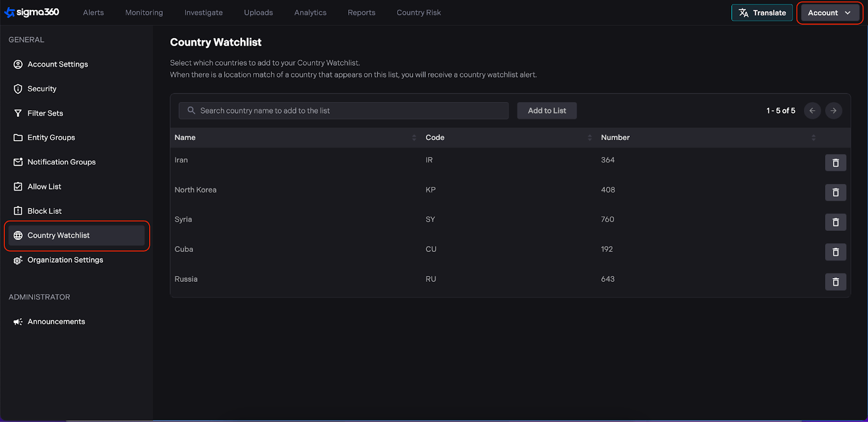Open the Alerts tab
The width and height of the screenshot is (868, 422).
(x=93, y=12)
